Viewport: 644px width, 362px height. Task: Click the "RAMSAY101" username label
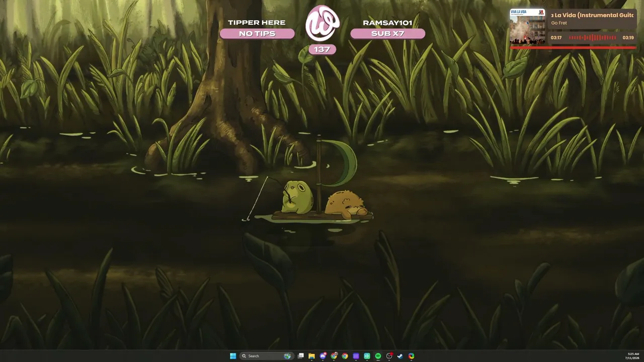[x=387, y=23]
